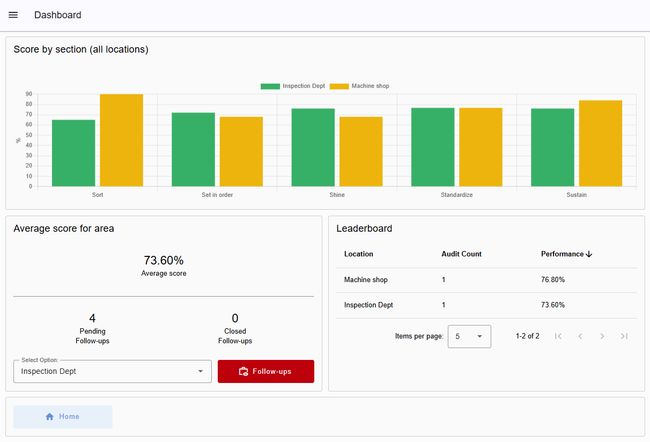Go to first page of leaderboard
Image resolution: width=650 pixels, height=442 pixels.
tap(558, 336)
